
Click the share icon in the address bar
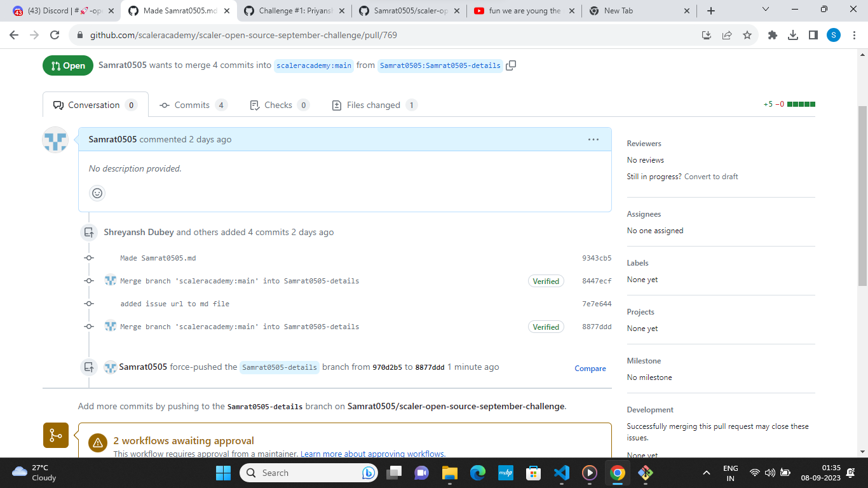click(727, 35)
